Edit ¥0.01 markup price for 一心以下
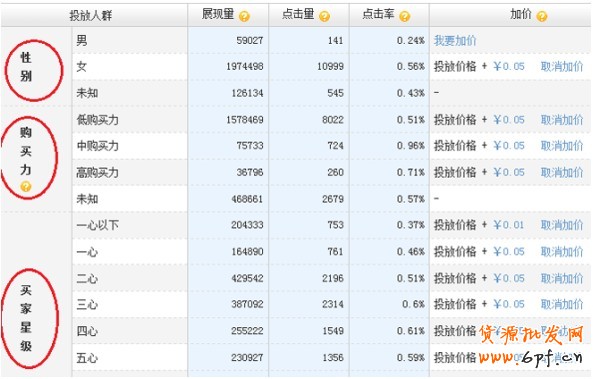The image size is (593, 379). (509, 225)
